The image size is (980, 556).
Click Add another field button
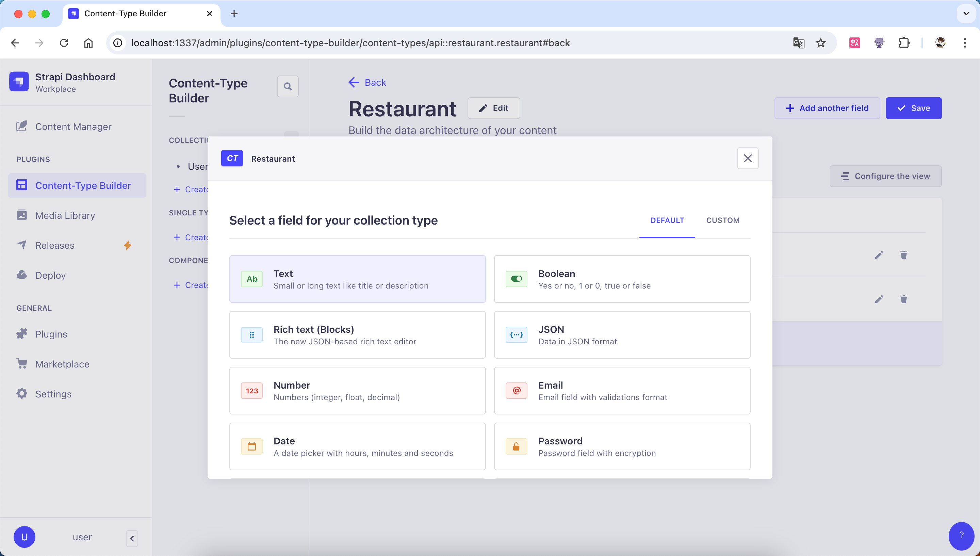coord(827,108)
